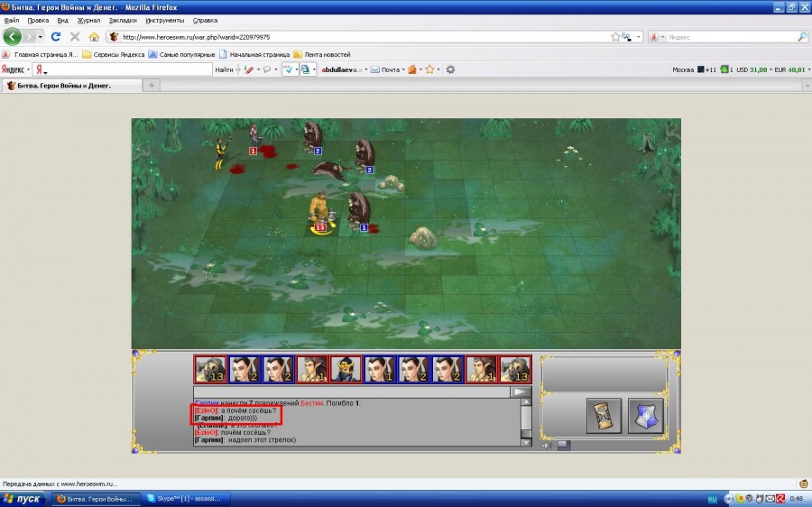Open bookmark Главная страница Я...

click(41, 54)
